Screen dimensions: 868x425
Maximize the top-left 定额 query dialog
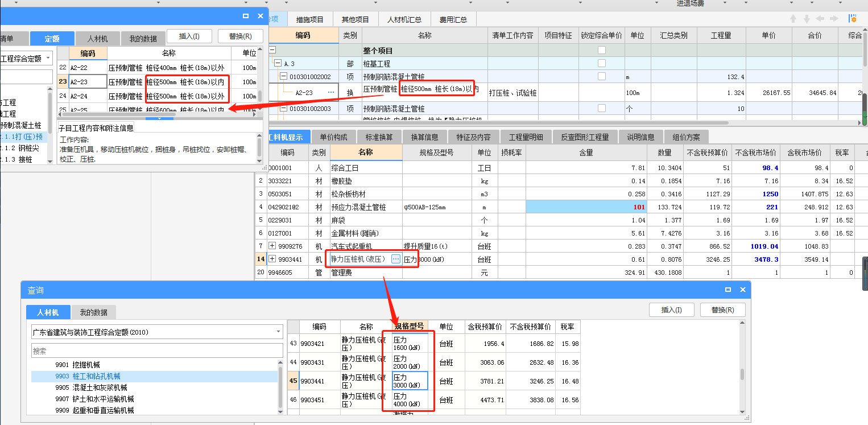[246, 16]
